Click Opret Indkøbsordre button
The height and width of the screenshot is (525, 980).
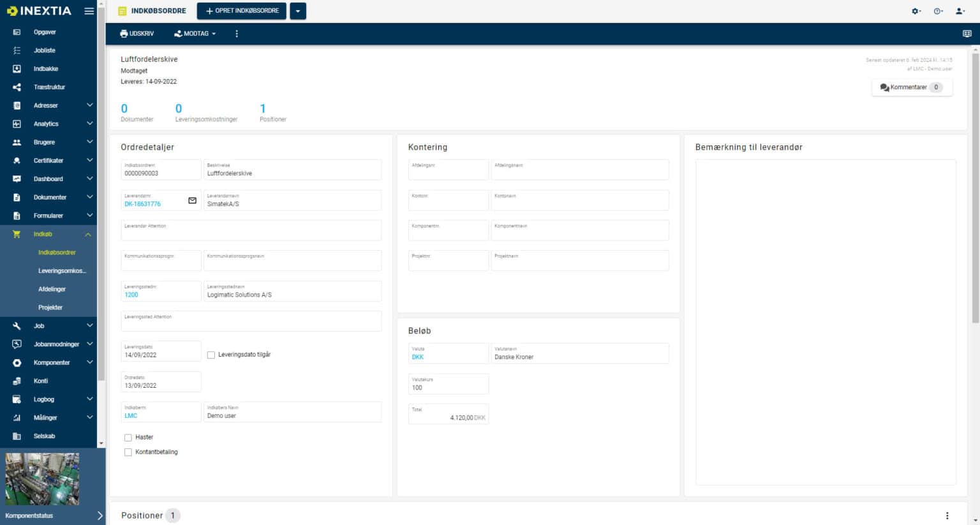tap(242, 11)
